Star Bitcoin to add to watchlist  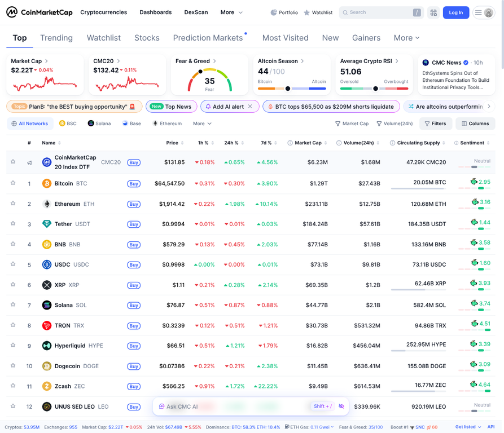coord(13,183)
